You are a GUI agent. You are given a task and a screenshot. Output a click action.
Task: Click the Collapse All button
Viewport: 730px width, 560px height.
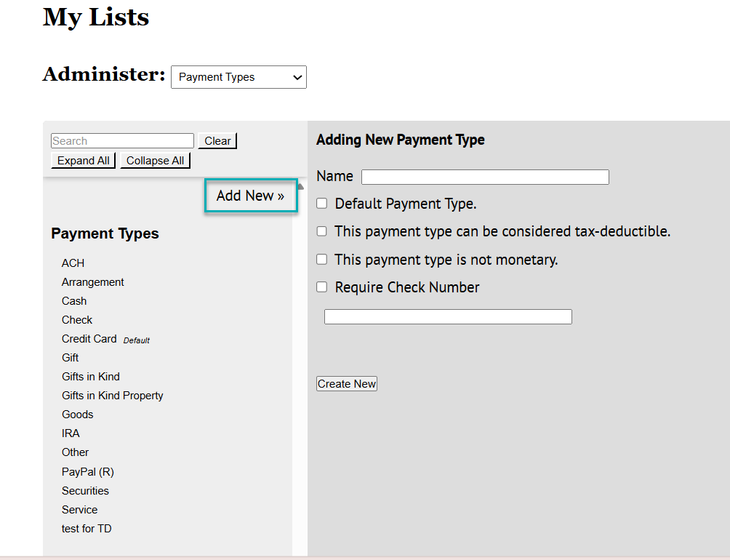[155, 161]
